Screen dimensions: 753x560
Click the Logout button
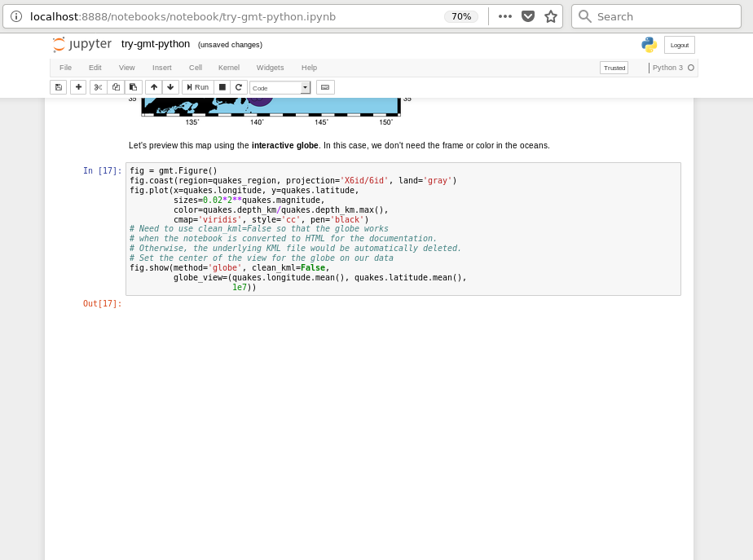(x=679, y=45)
